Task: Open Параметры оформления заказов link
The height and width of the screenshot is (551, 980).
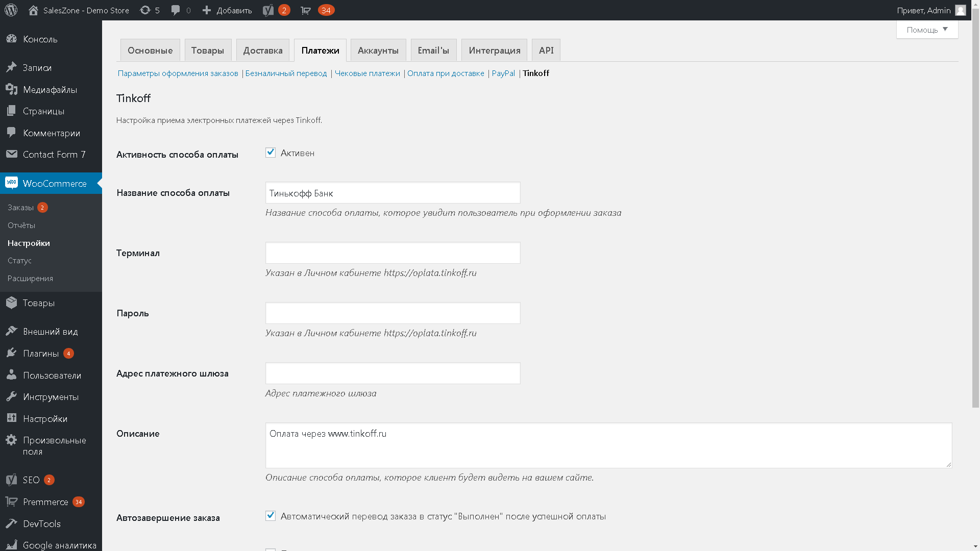Action: click(178, 73)
